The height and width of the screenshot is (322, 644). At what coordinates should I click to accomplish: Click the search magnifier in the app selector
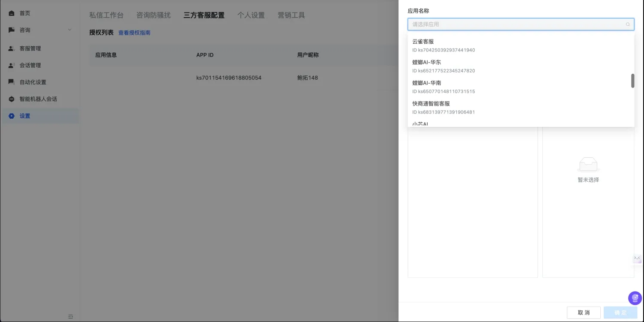628,24
